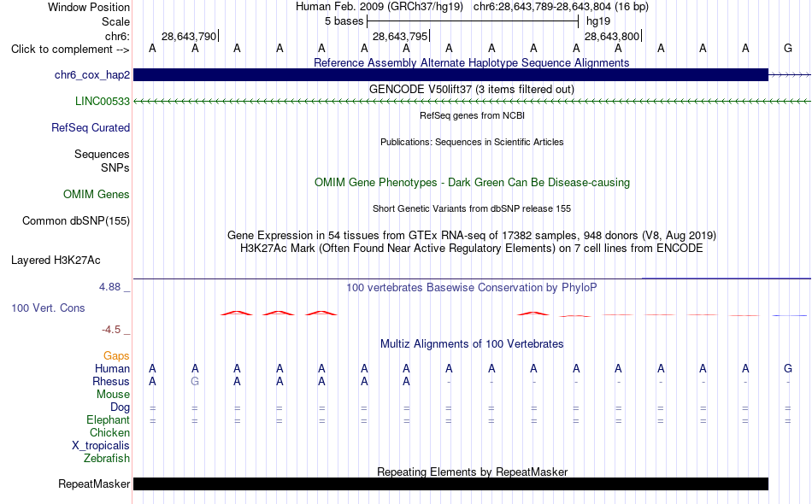The width and height of the screenshot is (812, 504).
Task: Click the RepeatMasker track label
Action: pos(94,483)
